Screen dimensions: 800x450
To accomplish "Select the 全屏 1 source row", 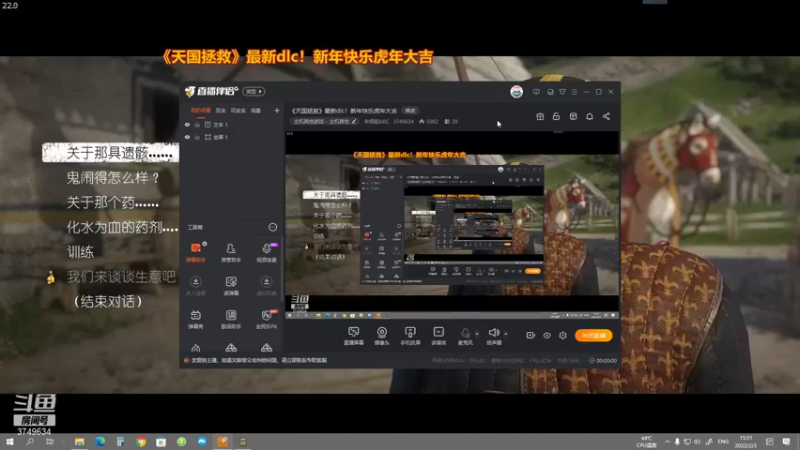I will tap(232, 137).
